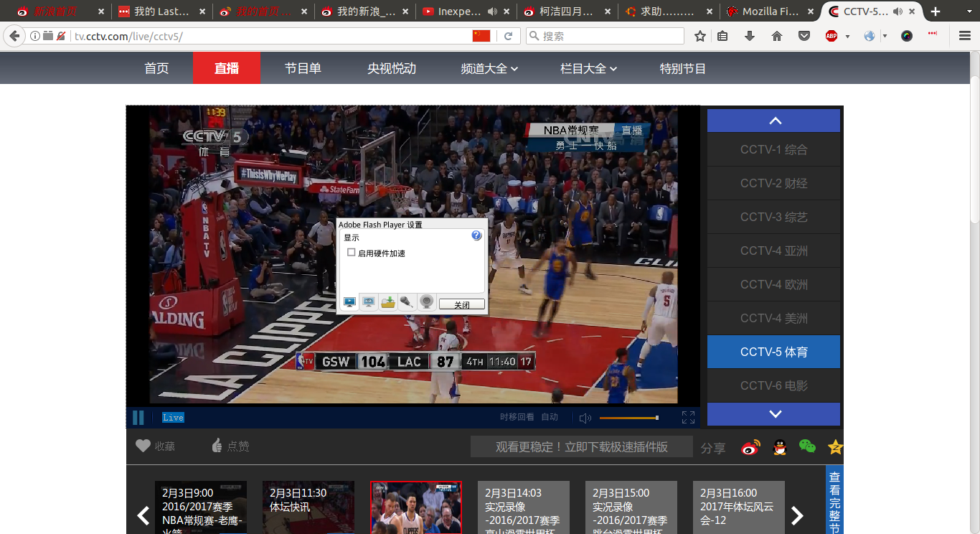Share the stream to Qzone star icon
Screen dimensions: 980x534
pos(835,446)
